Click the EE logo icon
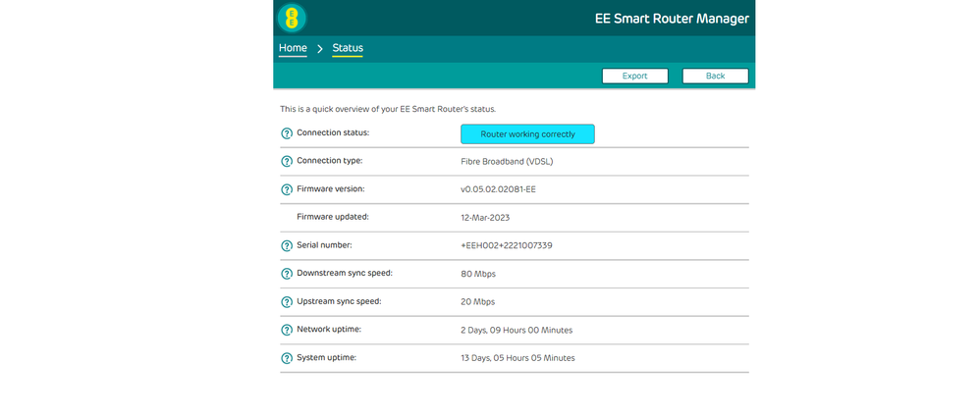980x417 pixels. (292, 18)
